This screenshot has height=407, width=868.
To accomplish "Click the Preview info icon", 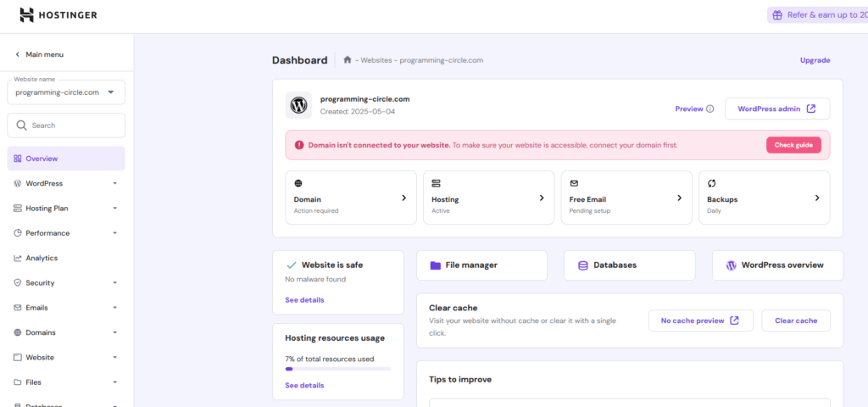I will coord(710,109).
